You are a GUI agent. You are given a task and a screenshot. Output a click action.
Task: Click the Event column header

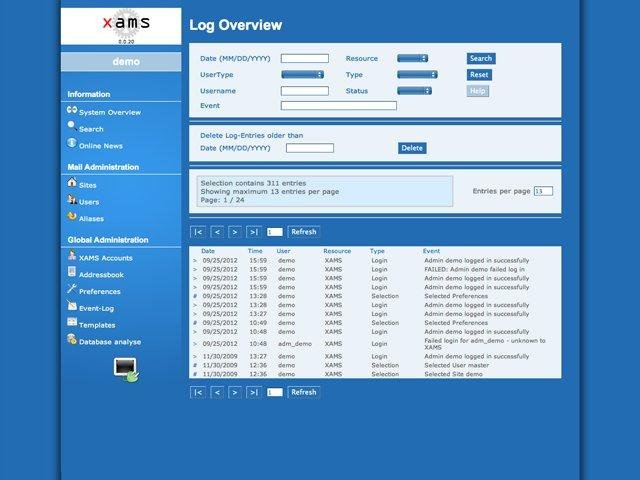431,251
